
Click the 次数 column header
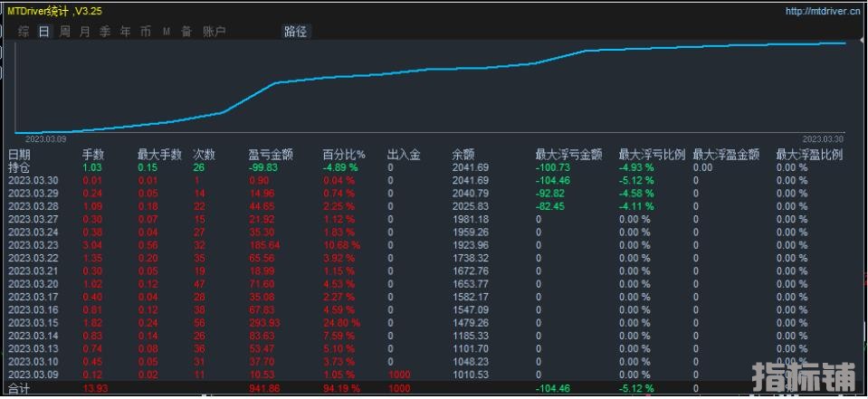coord(205,155)
